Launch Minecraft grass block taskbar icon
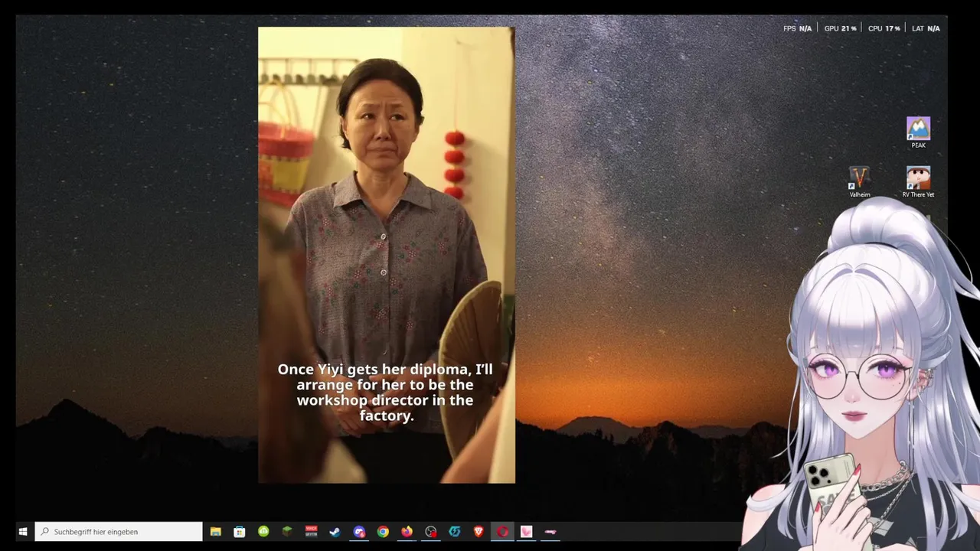This screenshot has width=980, height=551. (287, 531)
